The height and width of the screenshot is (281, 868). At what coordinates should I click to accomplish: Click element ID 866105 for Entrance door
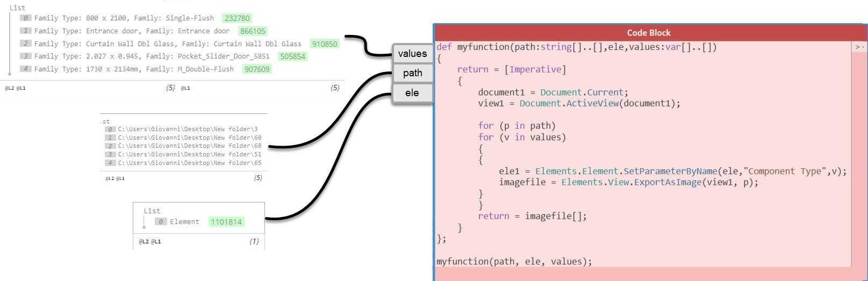pos(253,31)
